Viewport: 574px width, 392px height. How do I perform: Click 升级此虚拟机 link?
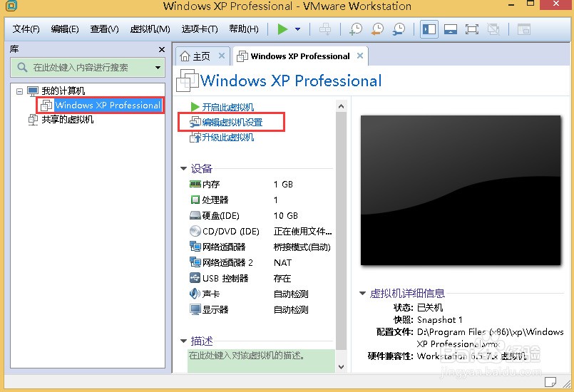point(227,138)
